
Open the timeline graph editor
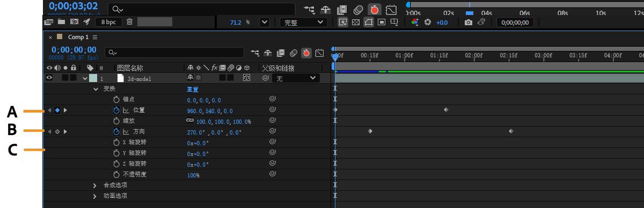pyautogui.click(x=320, y=53)
